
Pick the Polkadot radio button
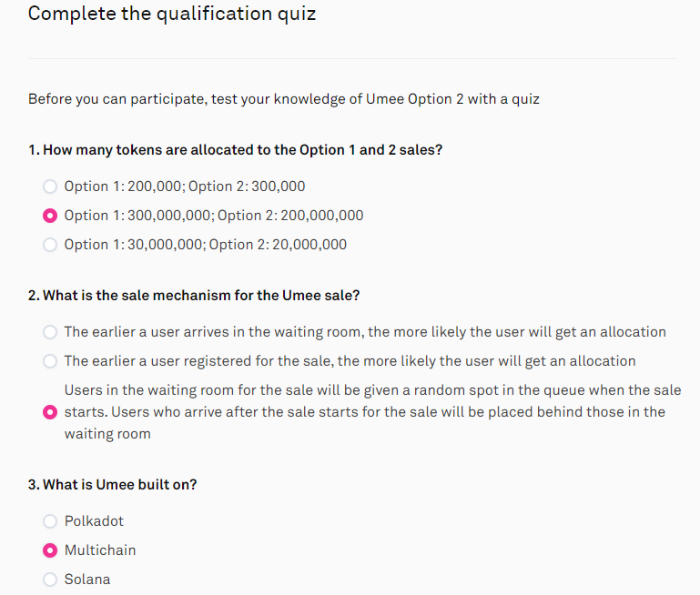point(50,521)
